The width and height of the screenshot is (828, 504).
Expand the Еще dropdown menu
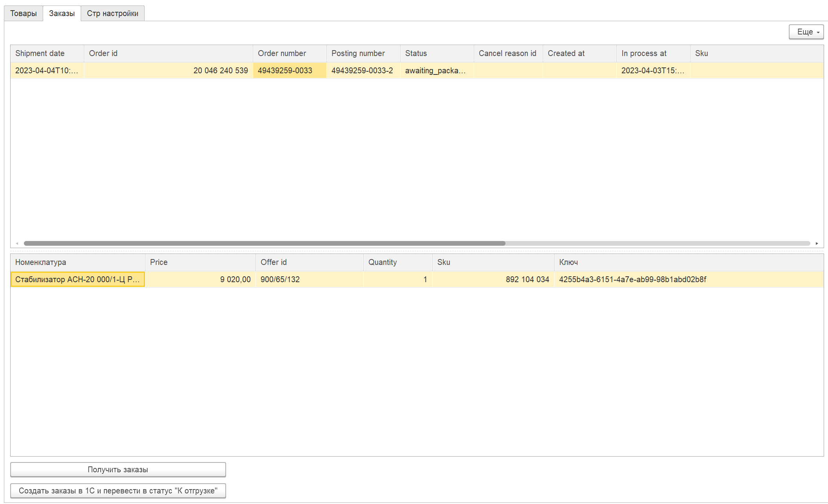tap(806, 32)
